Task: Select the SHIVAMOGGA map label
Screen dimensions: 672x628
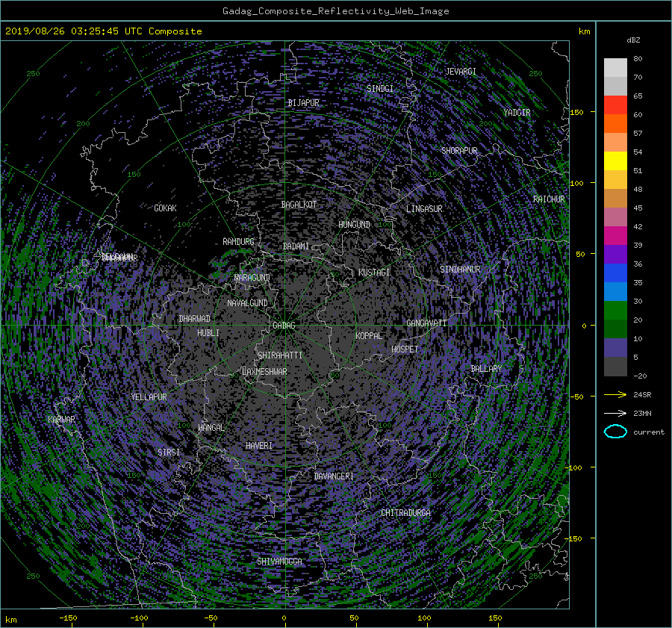Action: tap(279, 561)
